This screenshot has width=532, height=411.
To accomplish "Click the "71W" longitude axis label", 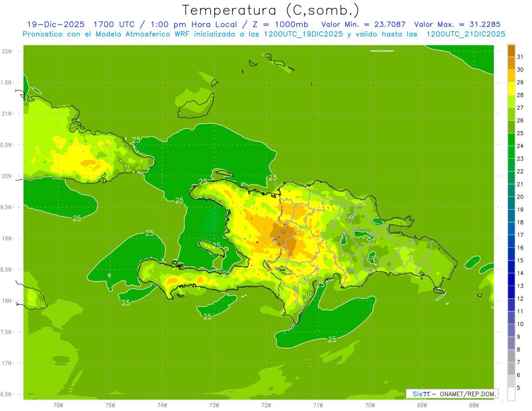I will click(318, 405).
